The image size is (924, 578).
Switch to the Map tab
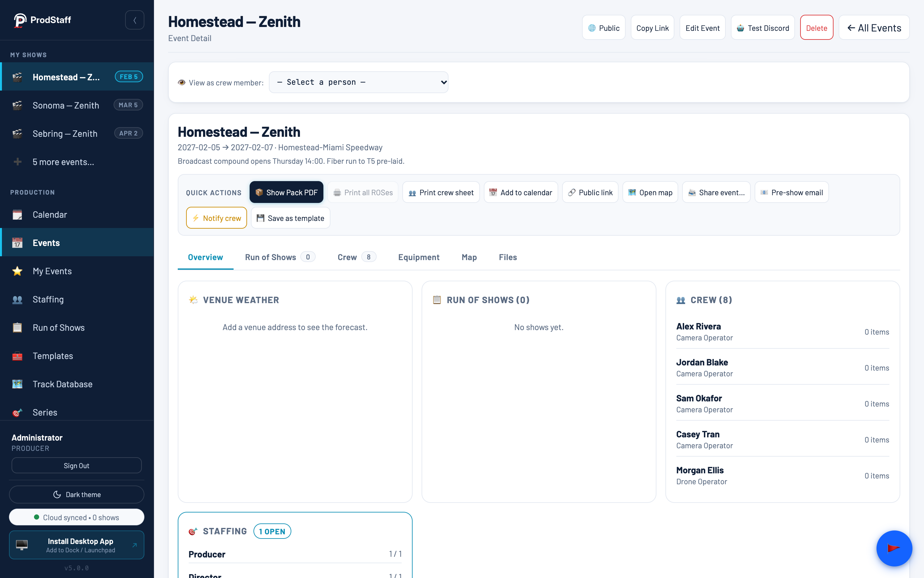(469, 257)
